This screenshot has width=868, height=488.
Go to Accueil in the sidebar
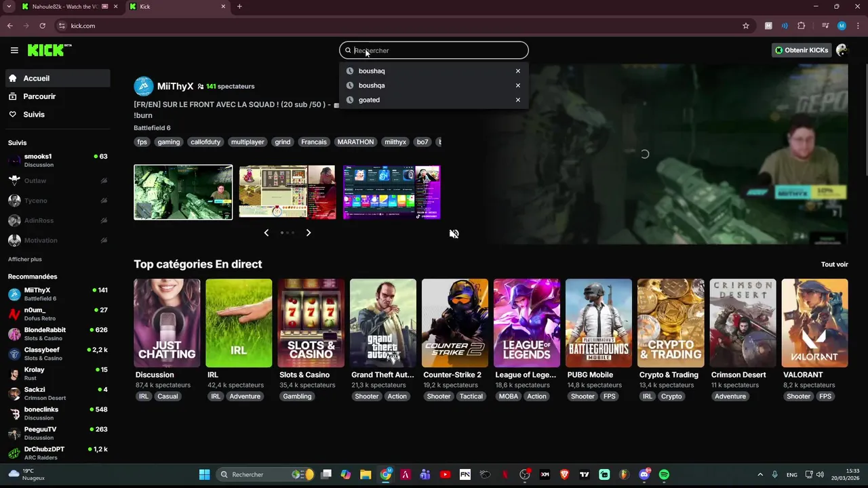(58, 78)
